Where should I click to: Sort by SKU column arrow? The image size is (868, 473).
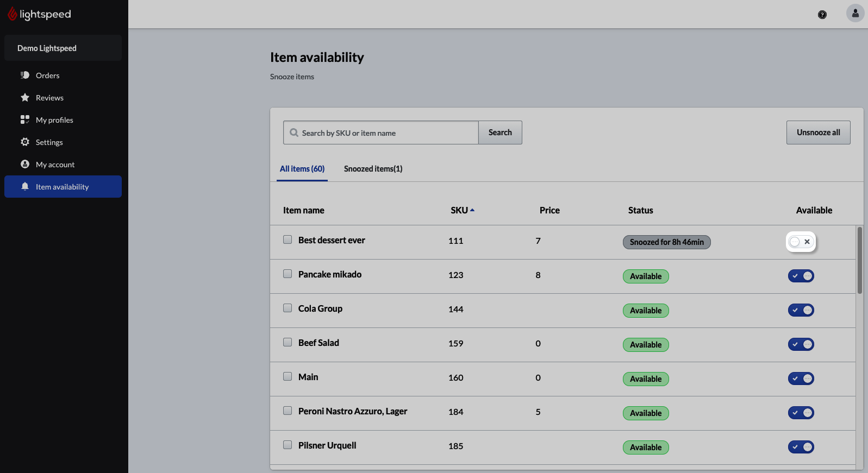point(472,210)
